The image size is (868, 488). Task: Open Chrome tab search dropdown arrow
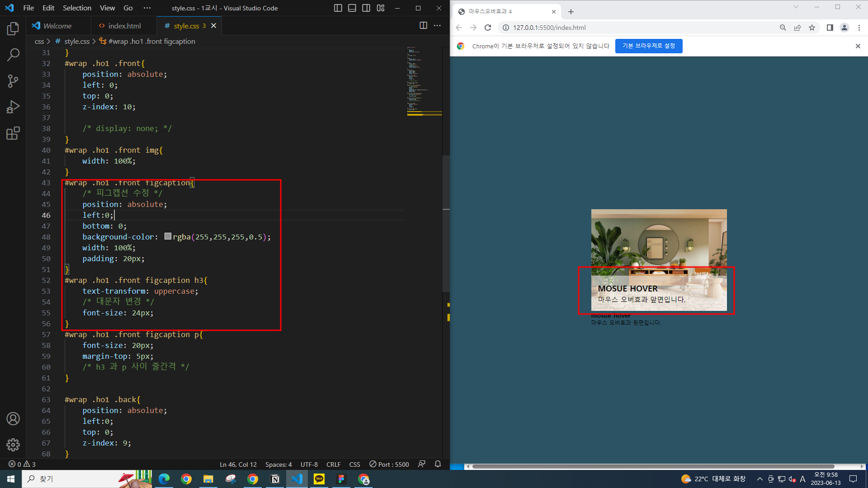tap(796, 7)
